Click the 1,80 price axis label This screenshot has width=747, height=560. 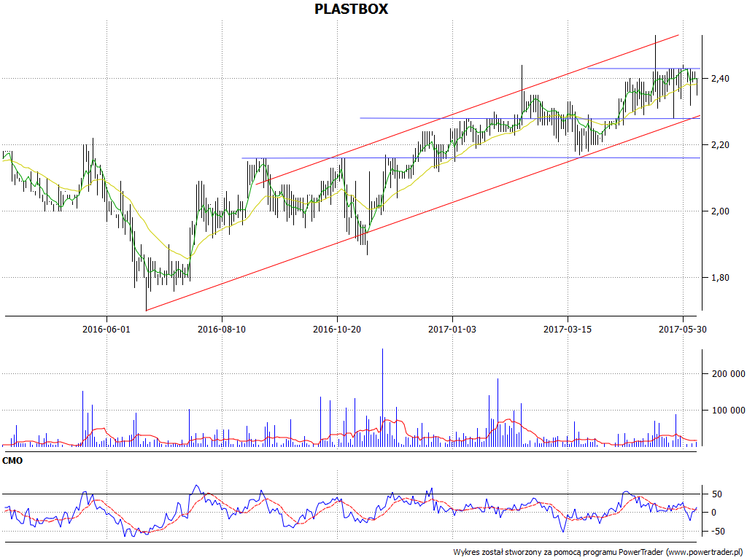[720, 278]
